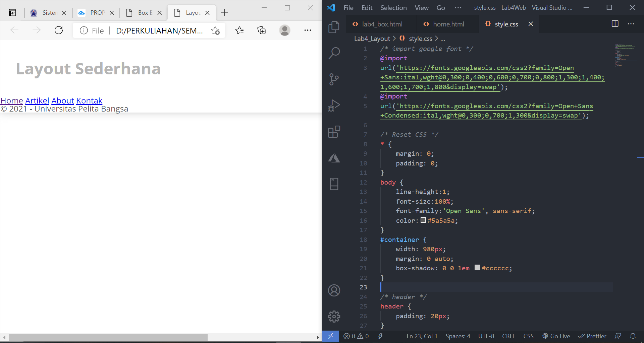This screenshot has width=644, height=343.
Task: Open the Extensions view
Action: [x=334, y=131]
